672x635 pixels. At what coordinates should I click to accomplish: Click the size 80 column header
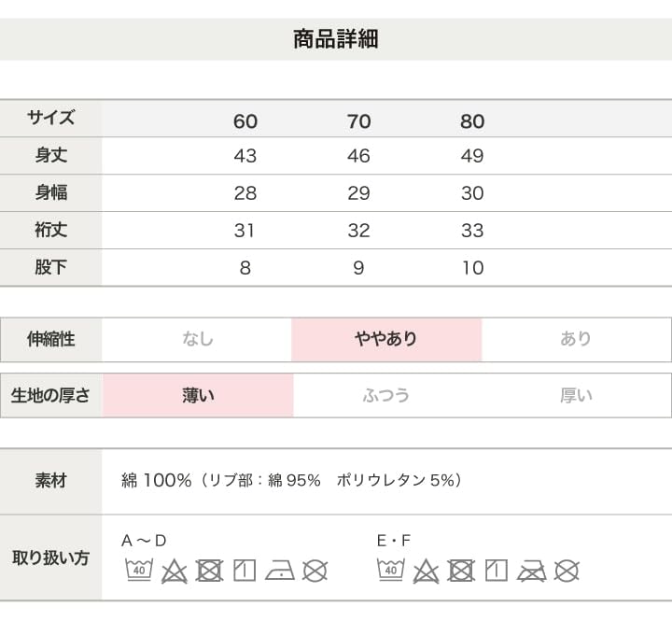click(x=472, y=121)
